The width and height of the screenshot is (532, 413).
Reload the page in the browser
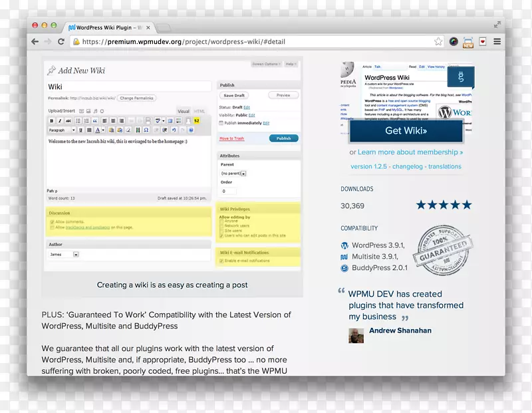(x=61, y=41)
